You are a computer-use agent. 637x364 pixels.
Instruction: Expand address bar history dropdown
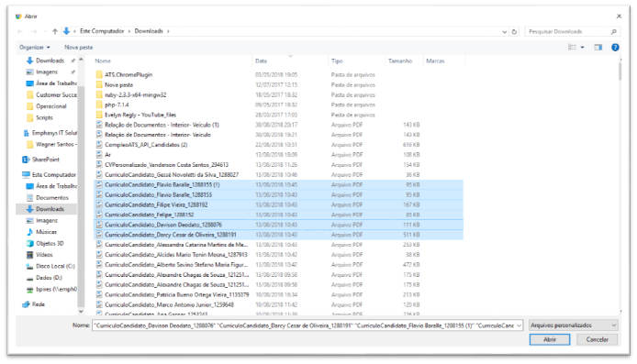coord(504,32)
